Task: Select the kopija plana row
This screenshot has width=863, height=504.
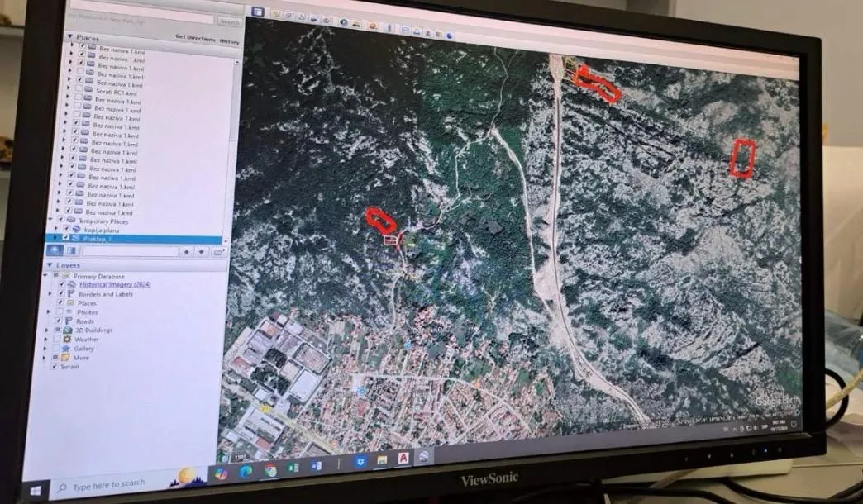Action: point(102,230)
